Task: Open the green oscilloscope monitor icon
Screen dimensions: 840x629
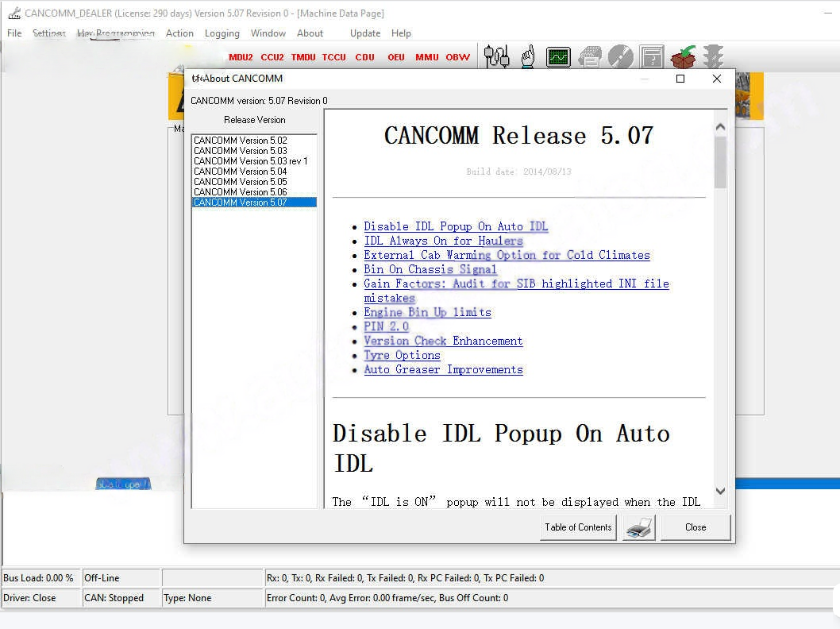Action: tap(558, 57)
